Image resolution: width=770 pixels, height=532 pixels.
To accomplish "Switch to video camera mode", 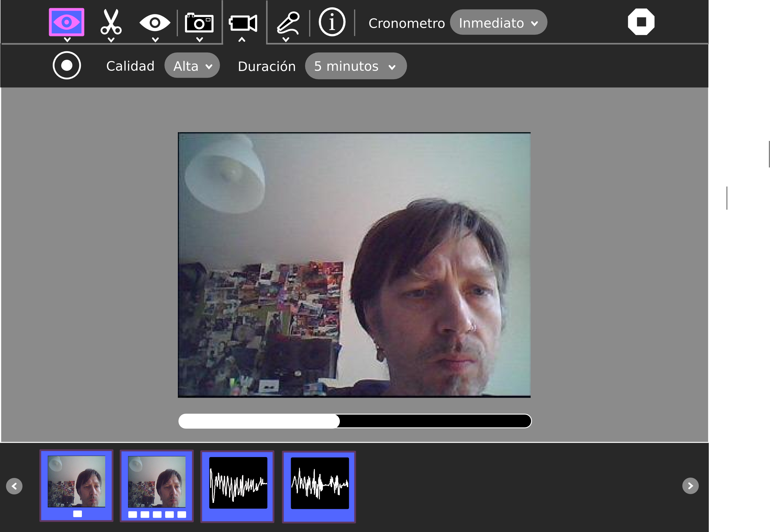I will tap(243, 23).
